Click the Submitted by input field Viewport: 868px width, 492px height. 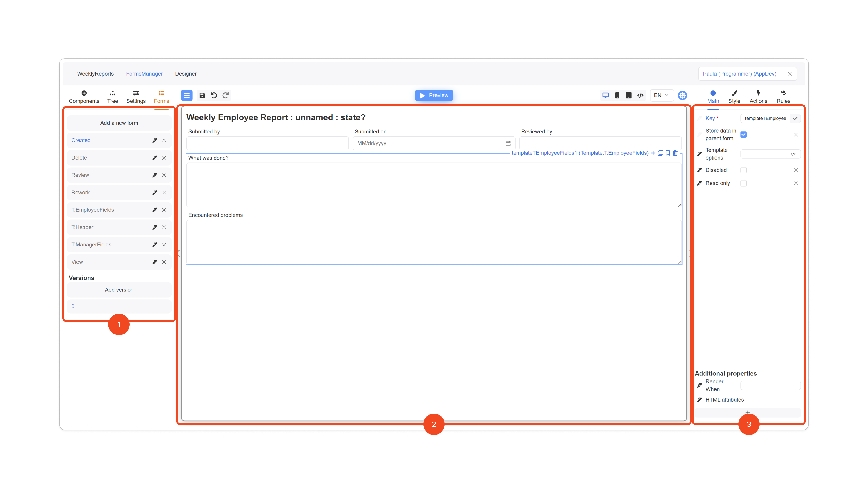pos(267,143)
